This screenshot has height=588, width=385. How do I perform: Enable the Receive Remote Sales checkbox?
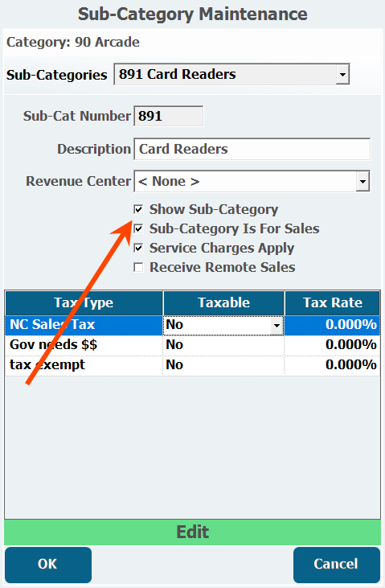pyautogui.click(x=138, y=267)
